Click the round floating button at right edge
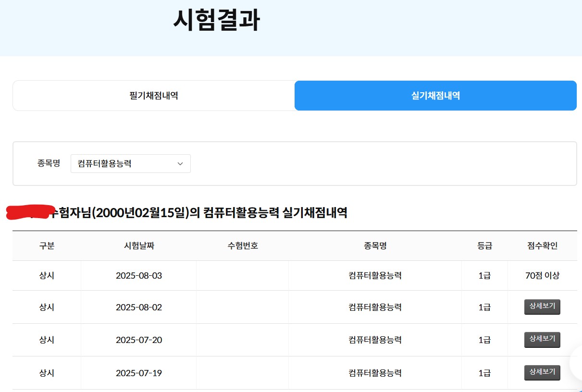Viewport: 582px width, 392px height. 577,363
